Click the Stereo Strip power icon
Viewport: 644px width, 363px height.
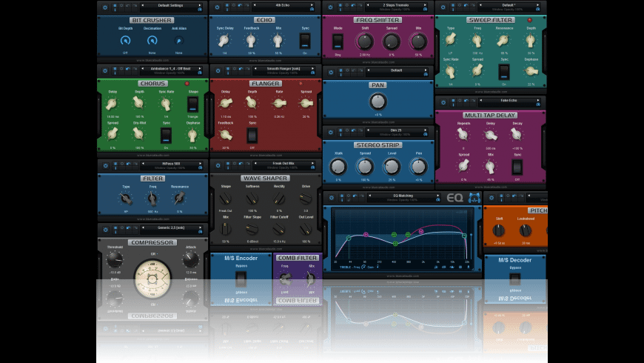(x=331, y=132)
